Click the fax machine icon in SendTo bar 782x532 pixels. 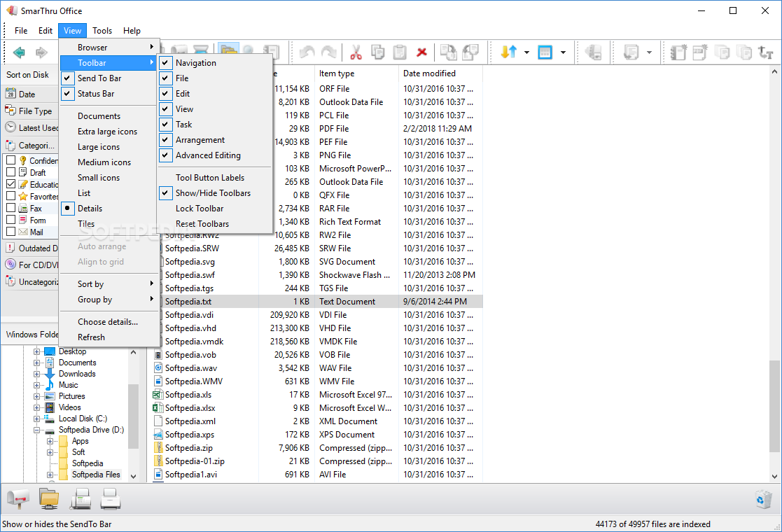81,499
